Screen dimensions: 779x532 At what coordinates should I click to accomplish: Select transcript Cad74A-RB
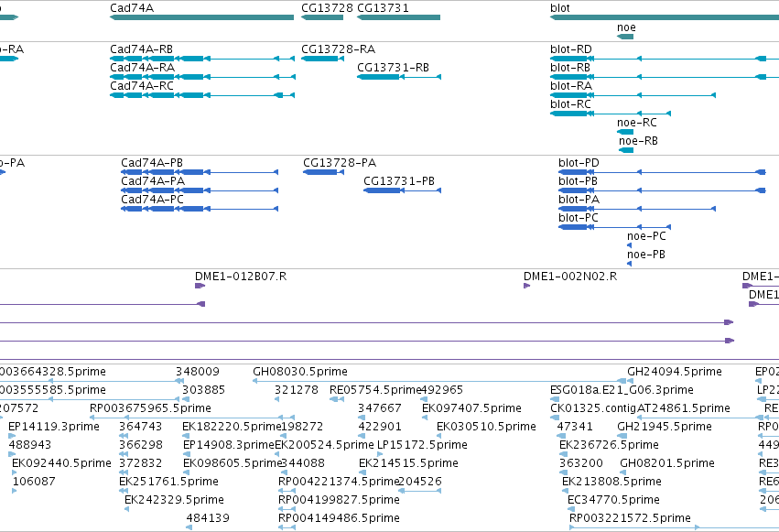pyautogui.click(x=202, y=59)
